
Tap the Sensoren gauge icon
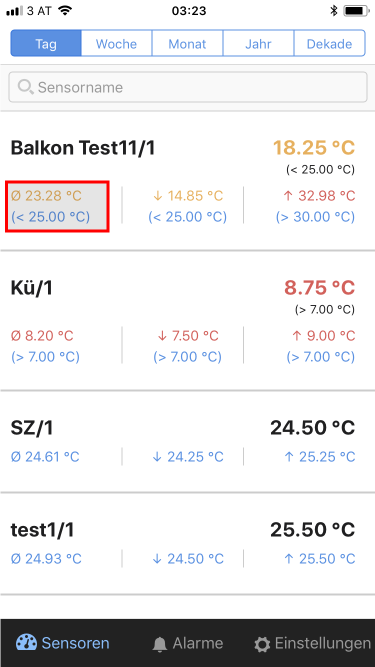[x=26, y=643]
